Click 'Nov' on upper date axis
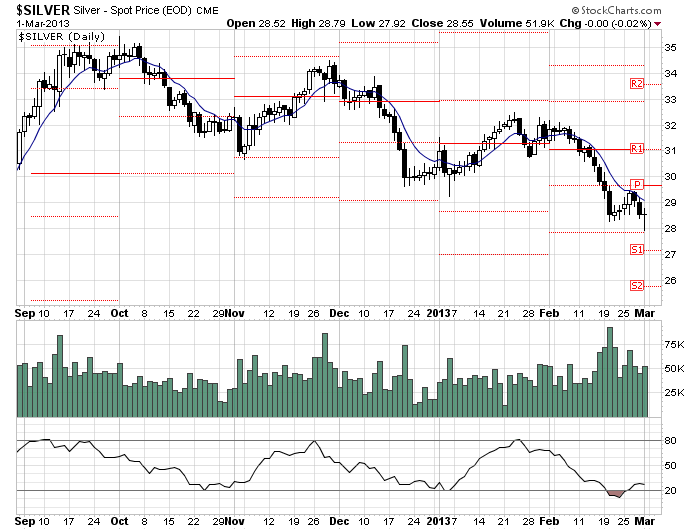The width and height of the screenshot is (700, 530). click(234, 313)
